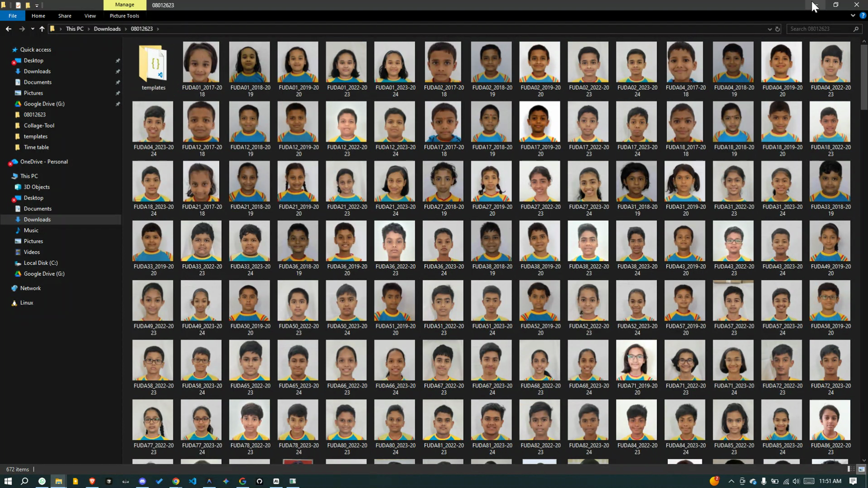Viewport: 868px width, 488px height.
Task: Click Downloads in the breadcrumb path
Action: pos(107,29)
